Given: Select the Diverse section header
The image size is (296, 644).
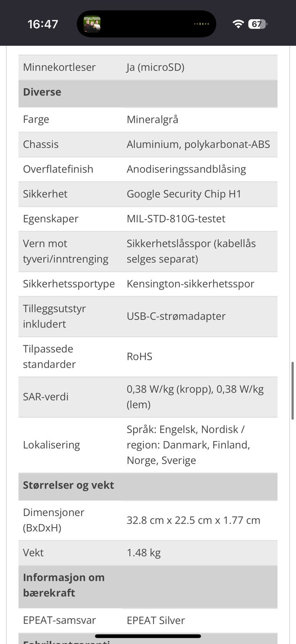Looking at the screenshot, I should (42, 92).
